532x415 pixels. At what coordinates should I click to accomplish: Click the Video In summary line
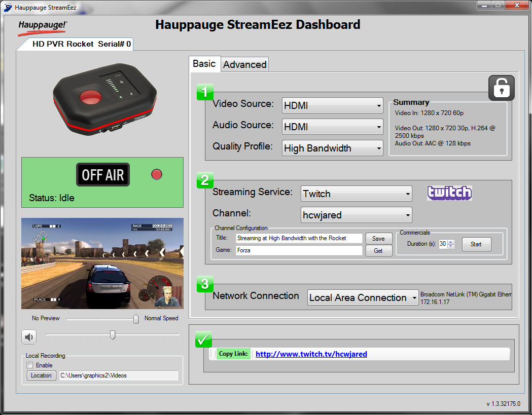click(x=429, y=113)
